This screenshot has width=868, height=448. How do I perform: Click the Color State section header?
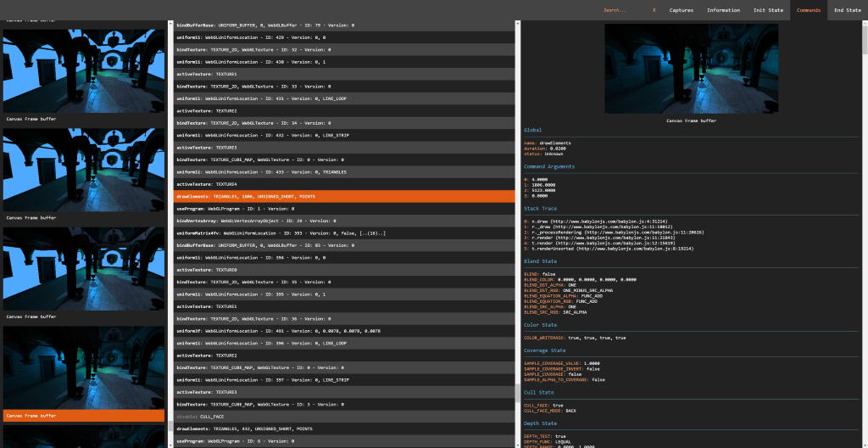[540, 325]
